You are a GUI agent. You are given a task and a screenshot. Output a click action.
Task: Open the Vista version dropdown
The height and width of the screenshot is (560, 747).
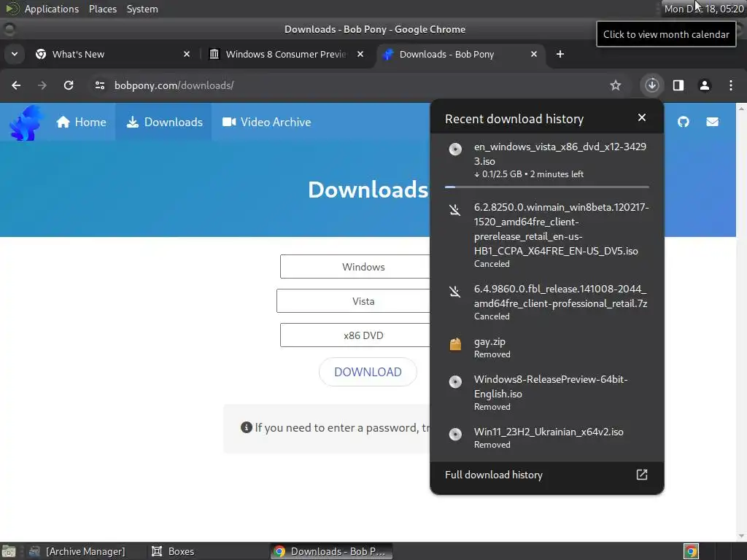click(x=353, y=301)
